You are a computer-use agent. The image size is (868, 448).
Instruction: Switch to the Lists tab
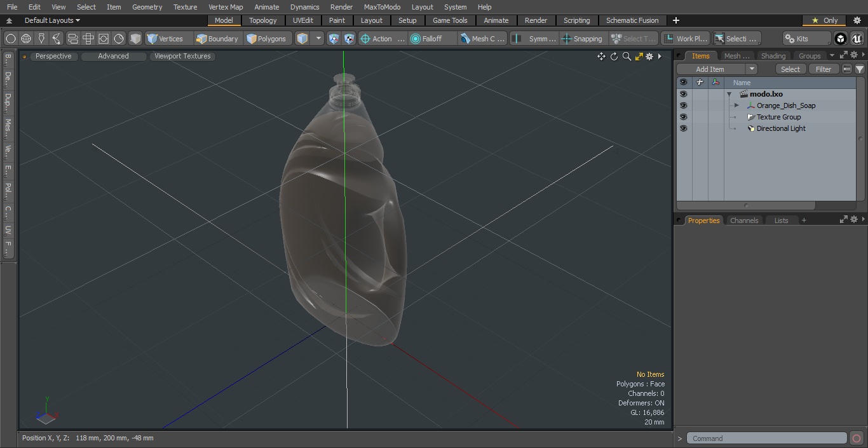click(781, 221)
